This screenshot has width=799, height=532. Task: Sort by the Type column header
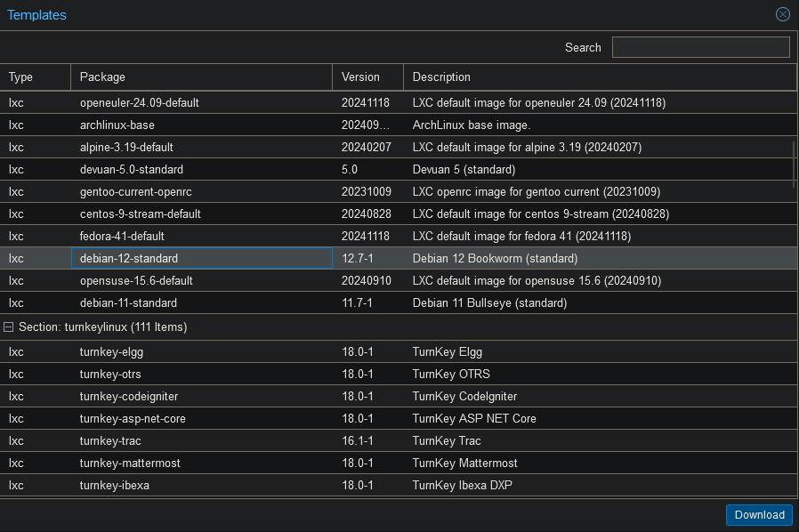point(35,77)
